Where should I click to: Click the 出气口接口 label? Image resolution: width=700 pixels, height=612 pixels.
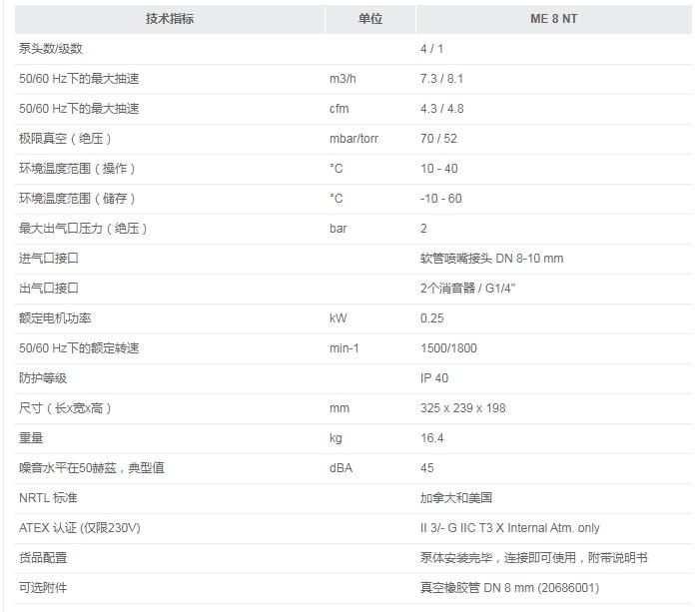point(49,288)
